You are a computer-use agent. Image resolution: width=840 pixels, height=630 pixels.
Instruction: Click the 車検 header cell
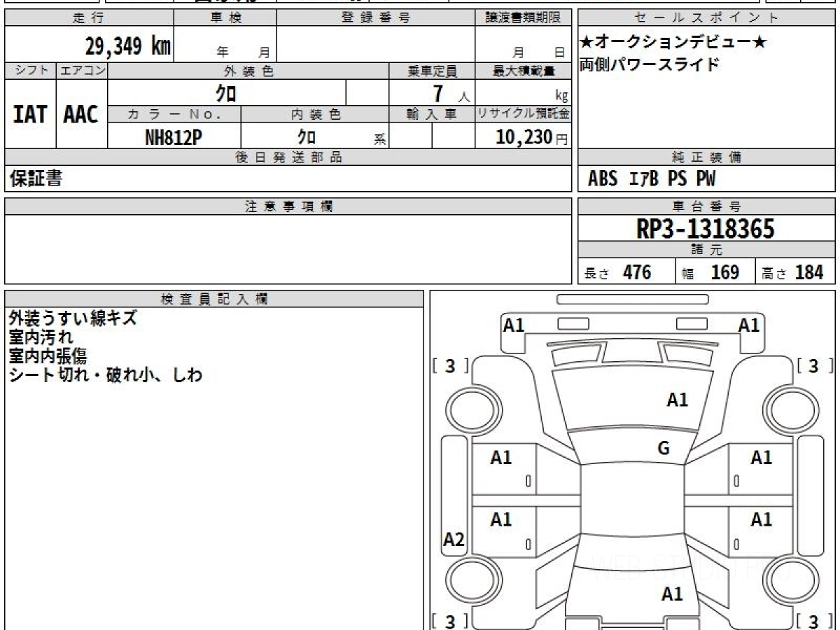[225, 18]
